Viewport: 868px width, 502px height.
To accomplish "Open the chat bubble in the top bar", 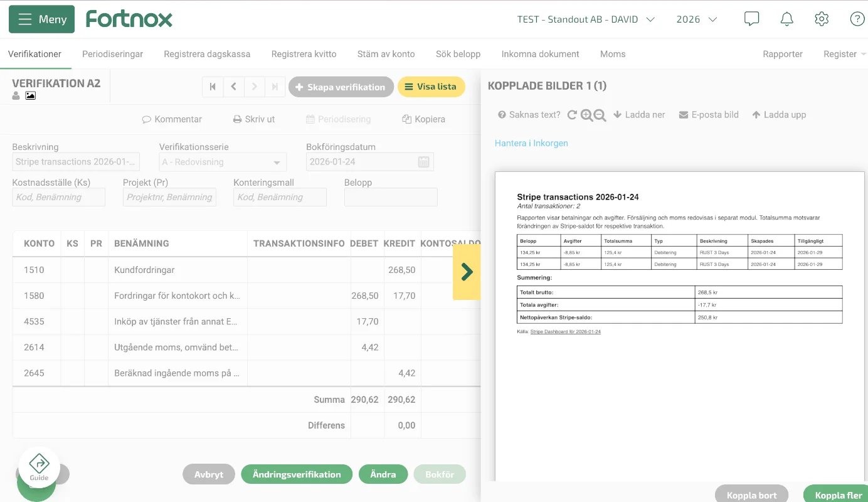I will [x=751, y=18].
